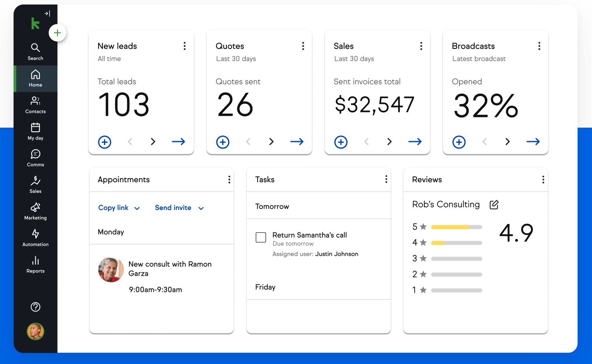The width and height of the screenshot is (592, 364).
Task: Edit Rob's Consulting review settings
Action: [x=494, y=204]
